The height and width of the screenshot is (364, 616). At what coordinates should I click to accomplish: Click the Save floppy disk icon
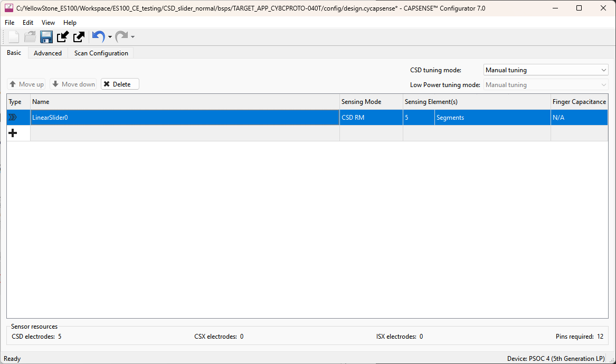[x=46, y=37]
